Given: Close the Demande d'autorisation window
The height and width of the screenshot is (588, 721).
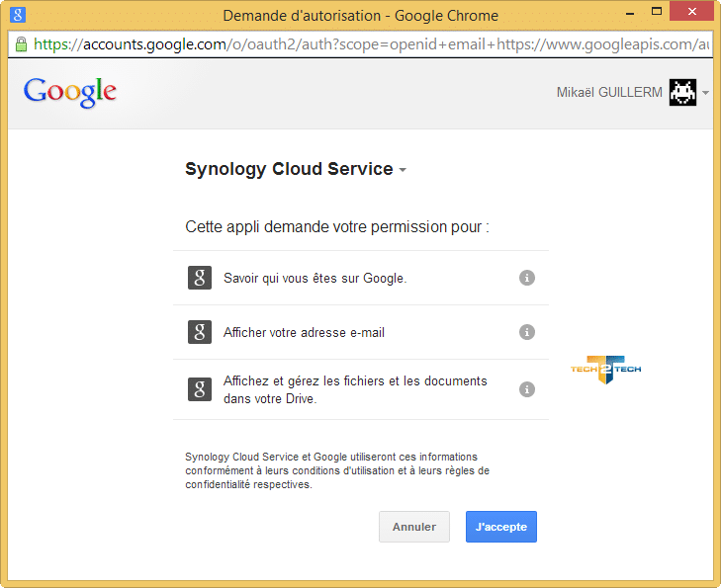Looking at the screenshot, I should pos(691,12).
